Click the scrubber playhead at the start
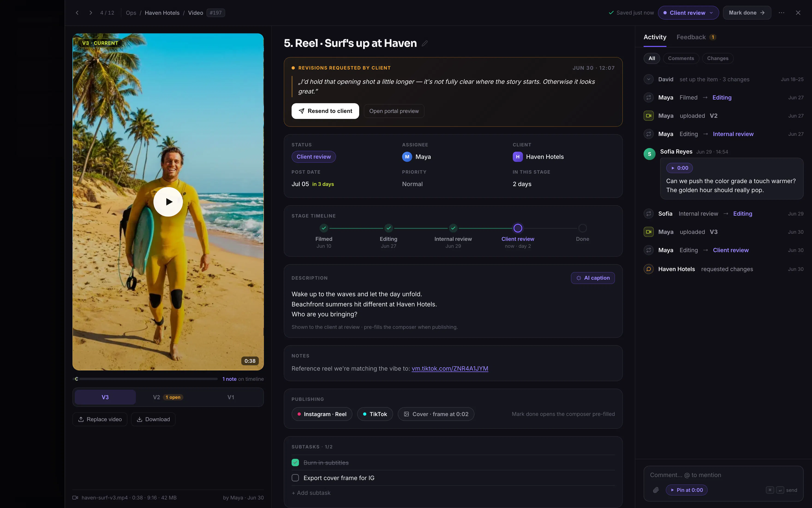This screenshot has height=508, width=812. (77, 379)
